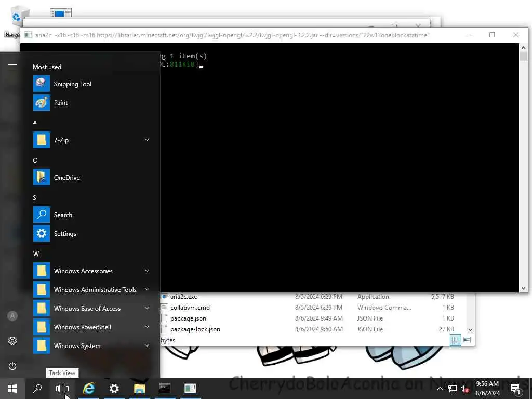Image resolution: width=532 pixels, height=399 pixels.
Task: Select package-lock.json in the file list
Action: point(195,329)
